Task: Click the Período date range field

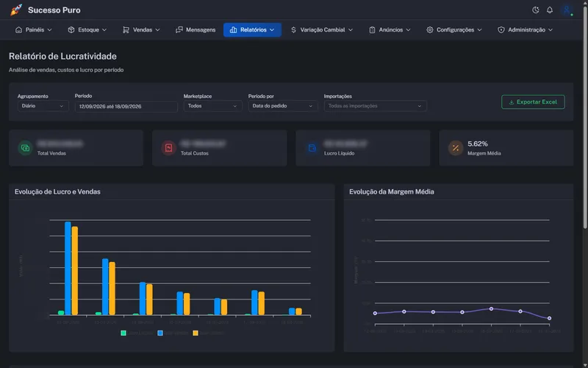Action: (126, 107)
